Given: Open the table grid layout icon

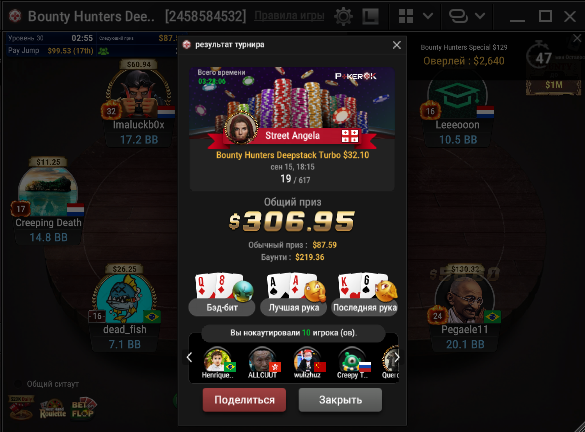Looking at the screenshot, I should pos(406,16).
